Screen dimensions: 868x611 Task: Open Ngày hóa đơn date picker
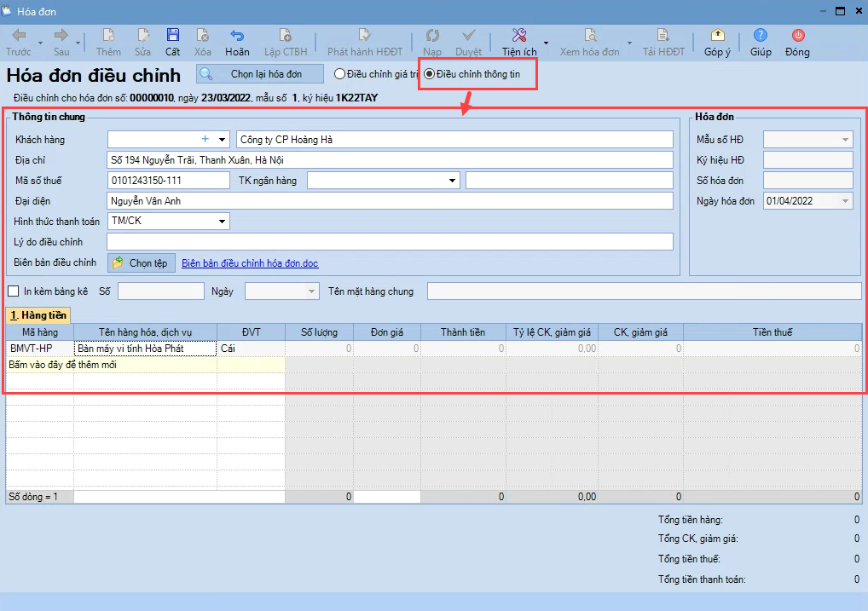point(845,201)
